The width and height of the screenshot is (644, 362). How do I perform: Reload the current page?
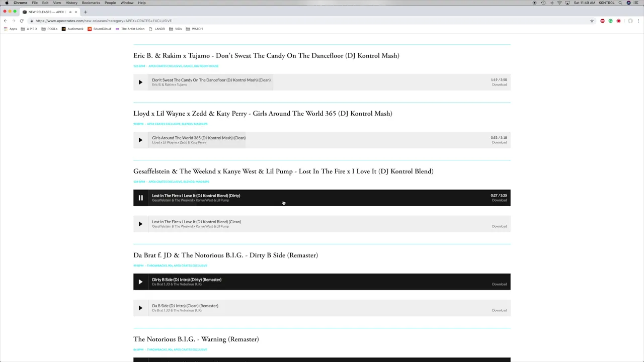pyautogui.click(x=22, y=21)
